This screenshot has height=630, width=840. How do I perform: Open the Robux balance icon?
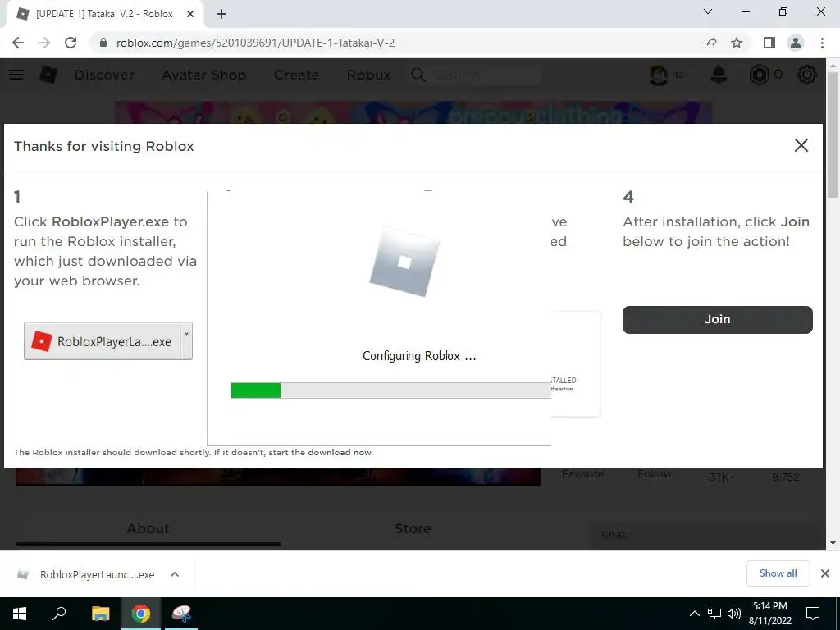tap(759, 75)
